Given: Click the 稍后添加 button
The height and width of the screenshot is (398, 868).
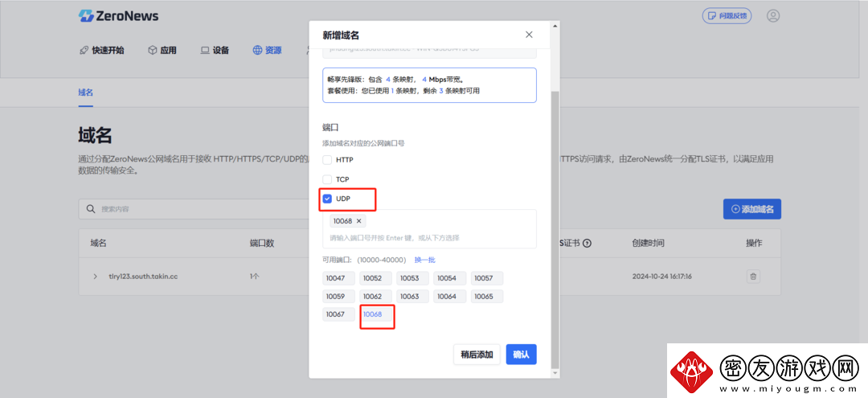Looking at the screenshot, I should point(477,355).
